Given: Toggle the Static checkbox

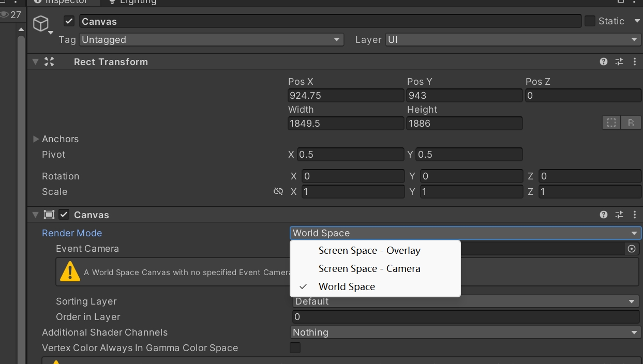Looking at the screenshot, I should (x=590, y=21).
